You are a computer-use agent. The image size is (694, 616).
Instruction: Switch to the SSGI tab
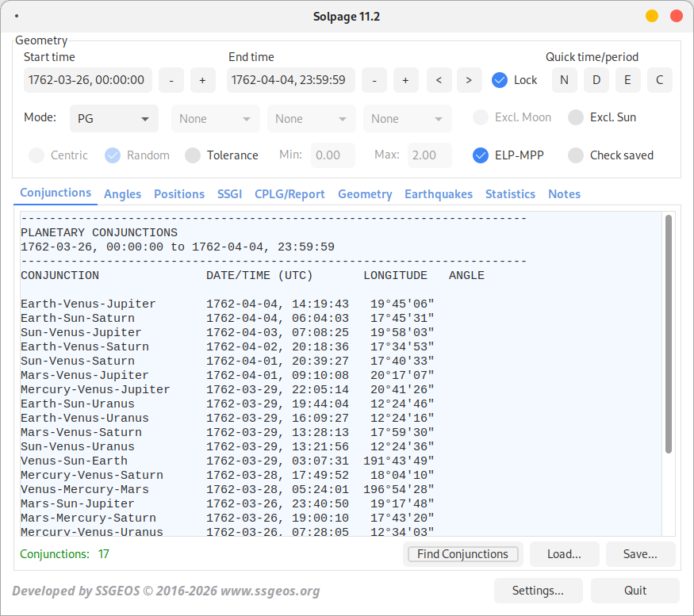[x=230, y=193]
